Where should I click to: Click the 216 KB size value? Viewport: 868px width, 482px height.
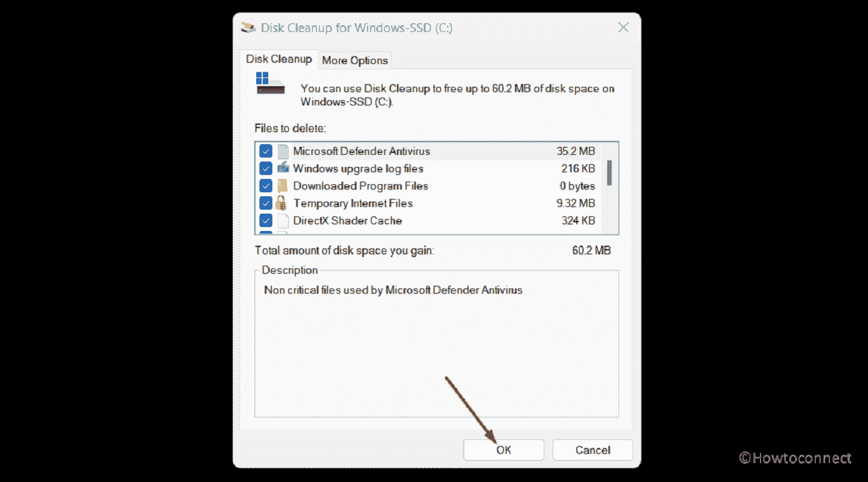click(x=578, y=168)
